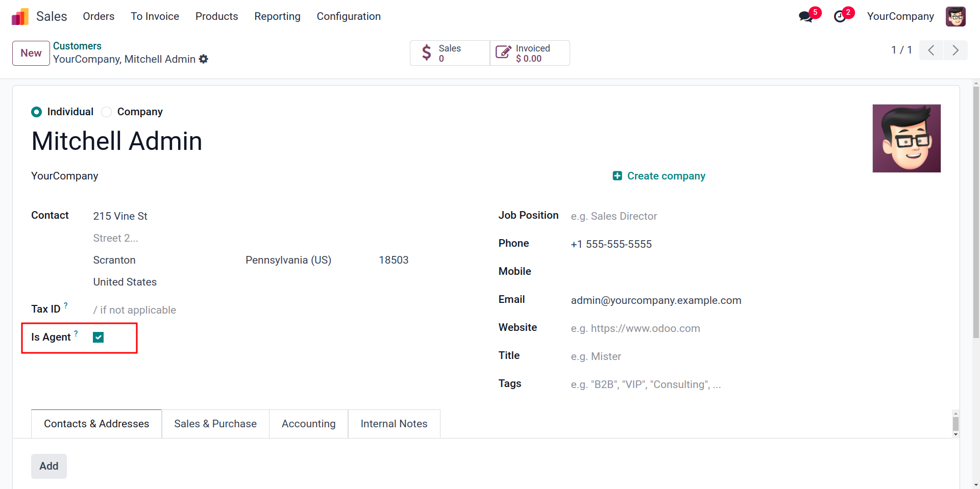
Task: Click the Mitchell Admin profile photo
Action: pos(906,138)
